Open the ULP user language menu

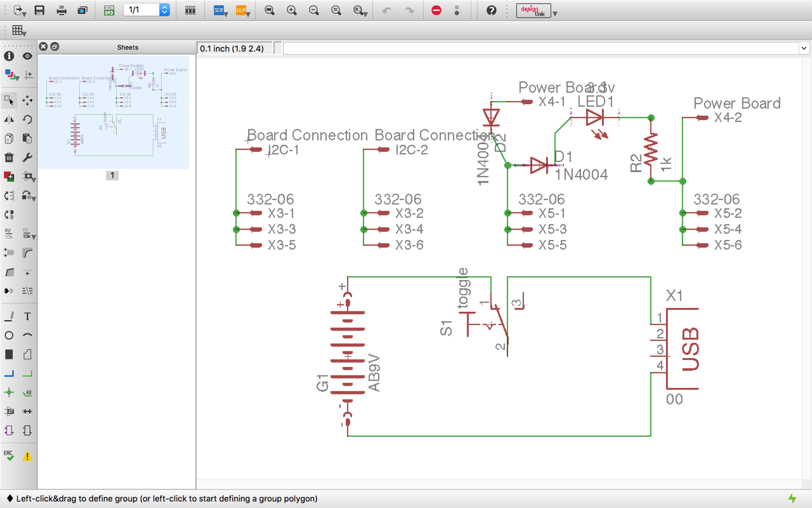(242, 10)
